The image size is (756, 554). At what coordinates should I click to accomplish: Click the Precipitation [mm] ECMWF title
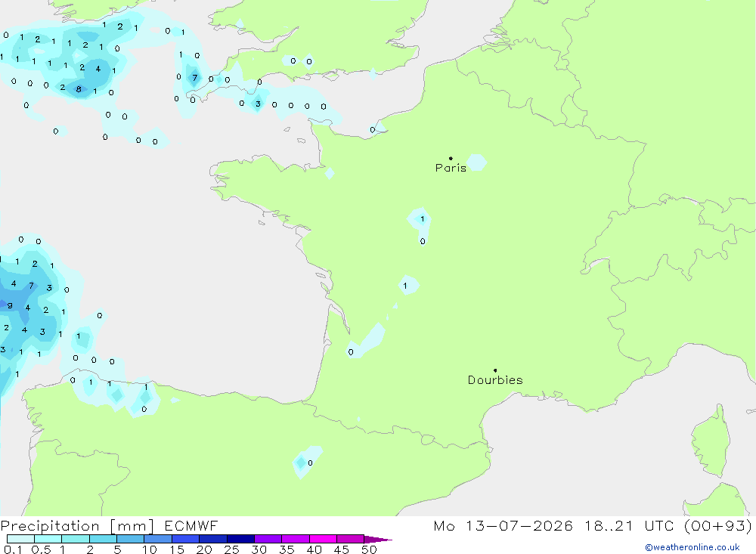[x=110, y=525]
